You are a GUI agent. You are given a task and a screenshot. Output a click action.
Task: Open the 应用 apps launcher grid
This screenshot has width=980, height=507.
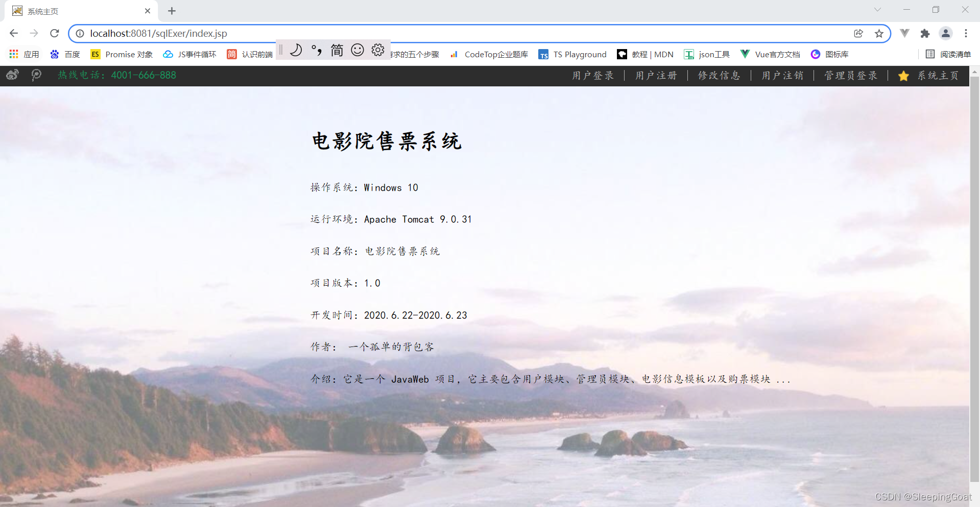pos(13,54)
